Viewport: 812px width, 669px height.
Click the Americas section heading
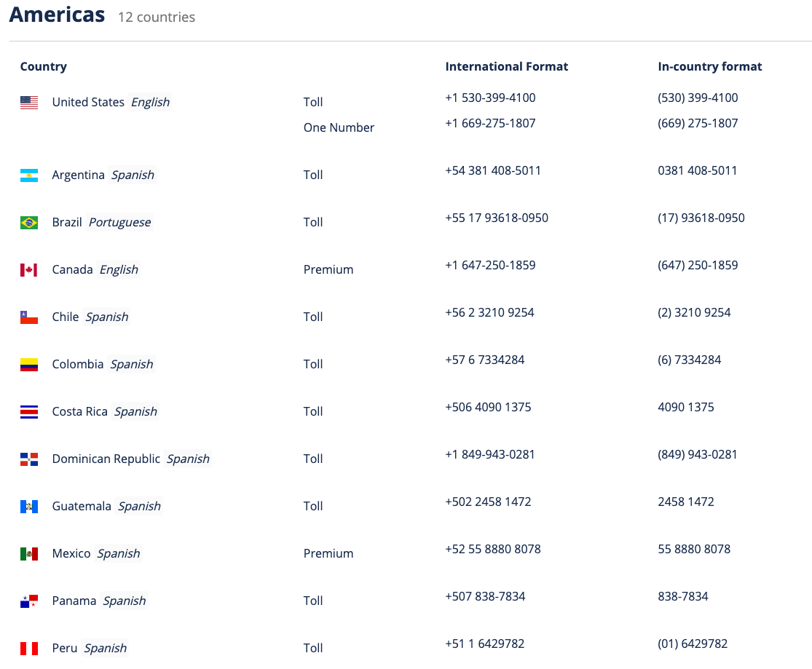(57, 15)
